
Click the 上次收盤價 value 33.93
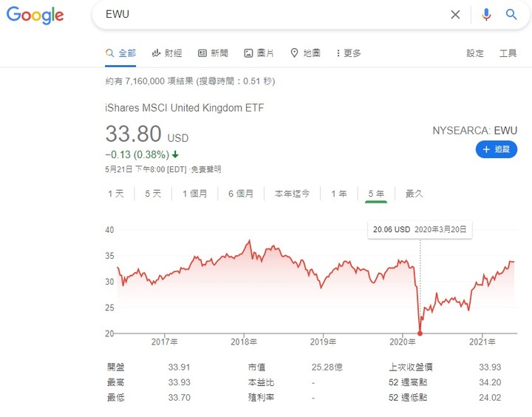(x=490, y=367)
